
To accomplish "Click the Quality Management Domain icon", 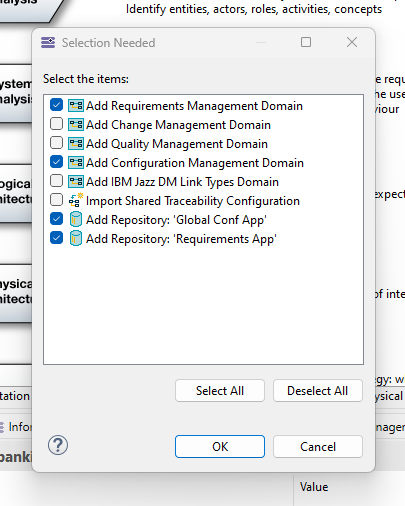I will pyautogui.click(x=76, y=144).
